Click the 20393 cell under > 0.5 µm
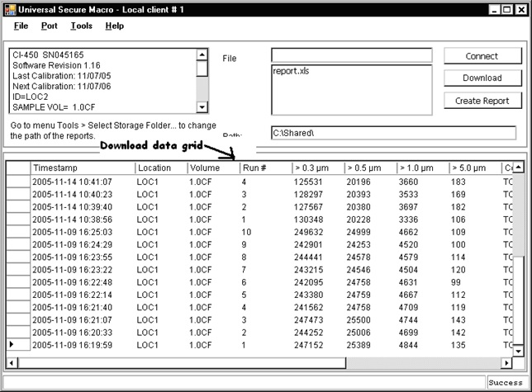Viewport: 532px width, 392px height. pos(359,195)
